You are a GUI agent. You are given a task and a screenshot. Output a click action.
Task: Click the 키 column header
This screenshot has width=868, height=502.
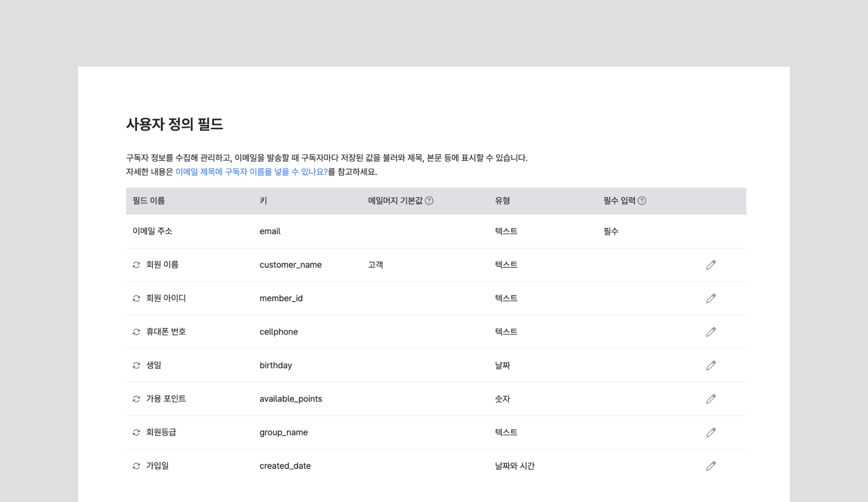pyautogui.click(x=263, y=201)
